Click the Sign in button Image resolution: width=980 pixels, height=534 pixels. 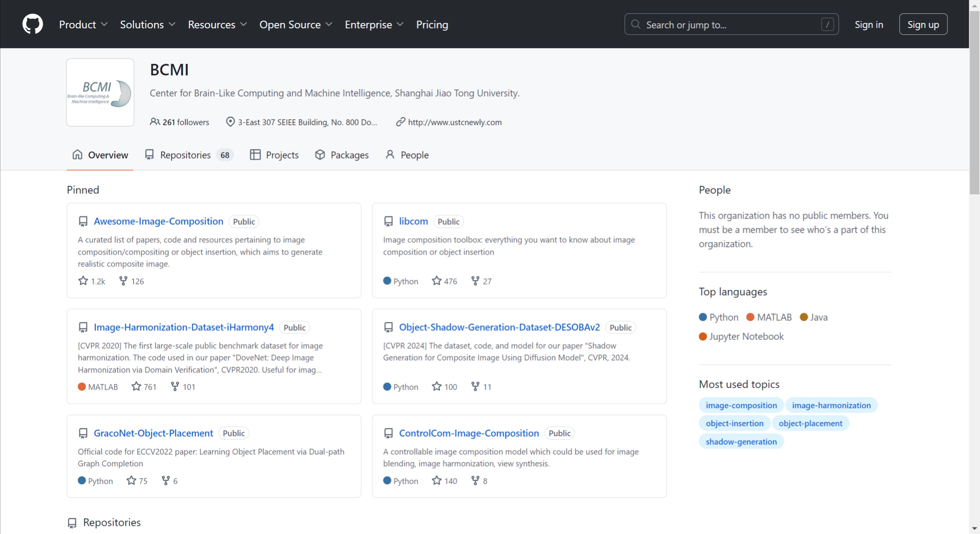coord(869,25)
